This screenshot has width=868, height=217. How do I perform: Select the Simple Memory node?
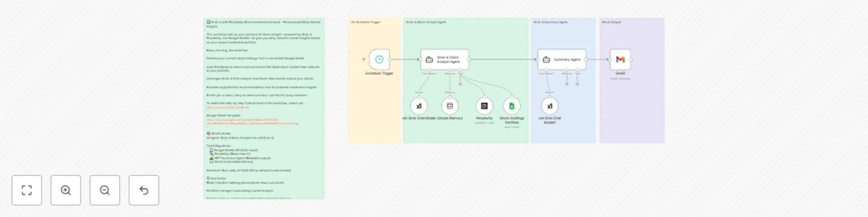[450, 106]
